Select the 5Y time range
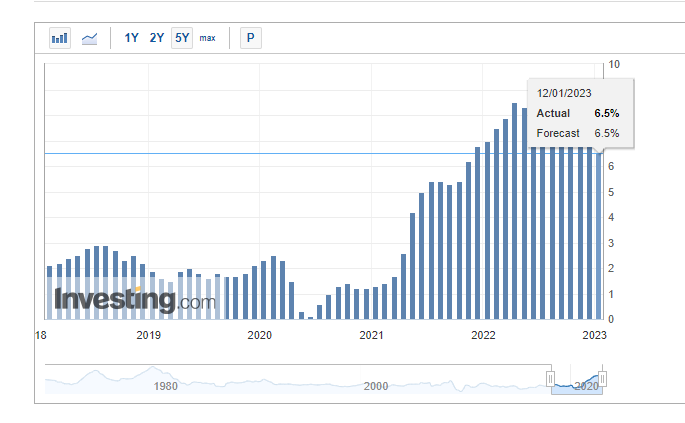Viewport: 685px width, 423px height. (182, 38)
